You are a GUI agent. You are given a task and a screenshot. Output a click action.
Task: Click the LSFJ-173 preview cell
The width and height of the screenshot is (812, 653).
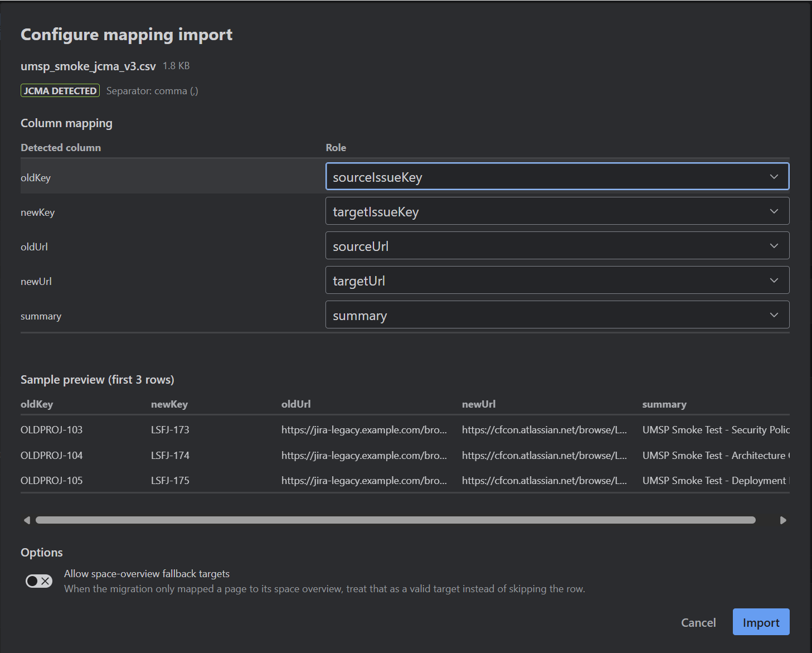click(170, 430)
